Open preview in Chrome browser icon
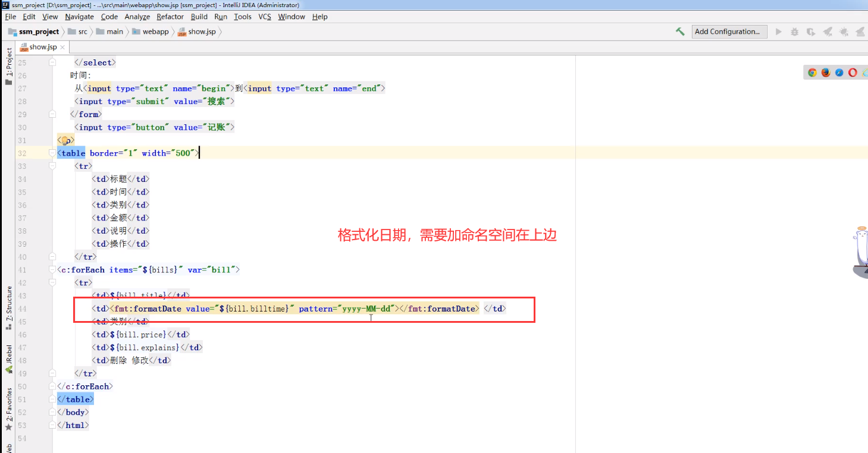868x453 pixels. click(812, 73)
